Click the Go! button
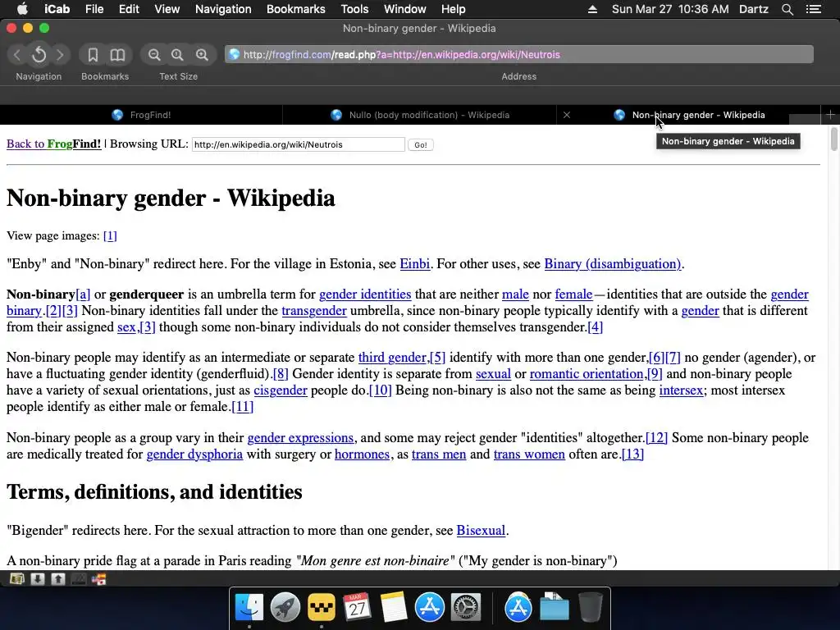840x630 pixels. [421, 144]
